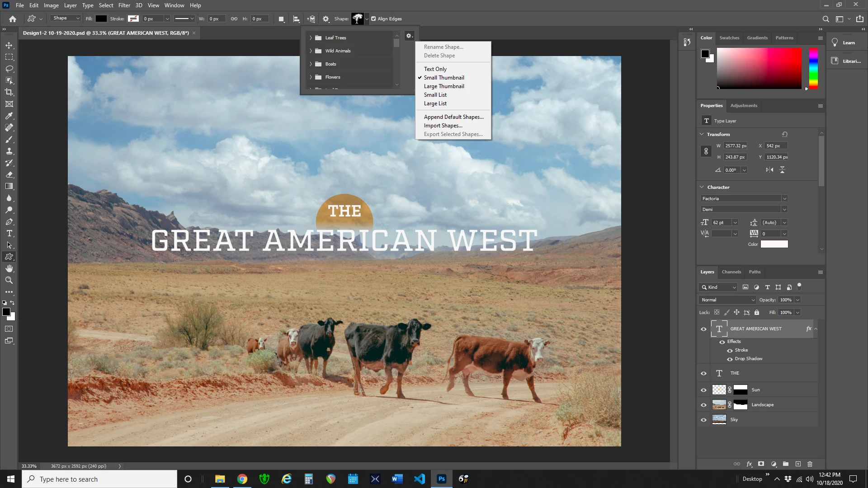Uncheck the Align Edges checkbox
868x488 pixels.
(373, 19)
